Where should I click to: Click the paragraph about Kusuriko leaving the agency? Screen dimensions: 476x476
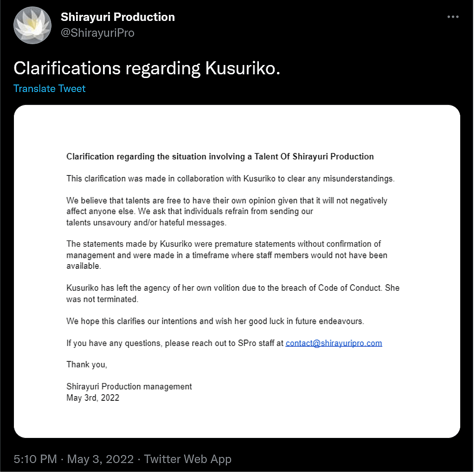click(232, 293)
